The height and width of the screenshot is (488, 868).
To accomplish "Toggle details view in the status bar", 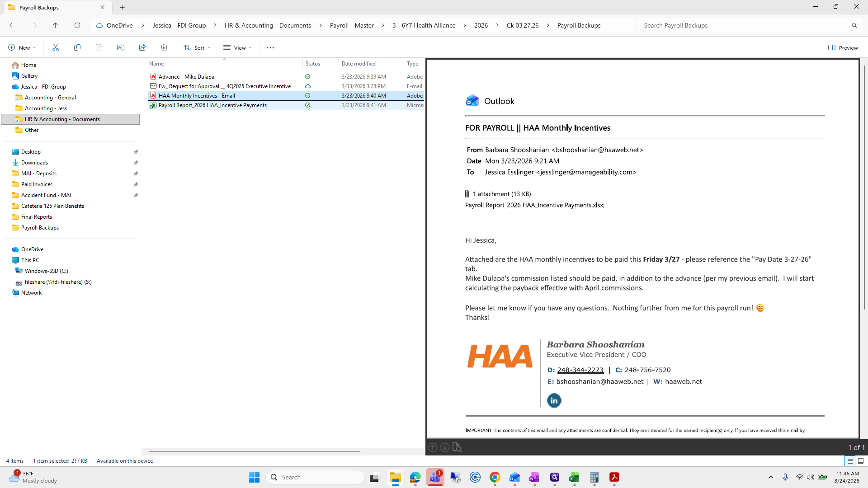I will [x=850, y=461].
